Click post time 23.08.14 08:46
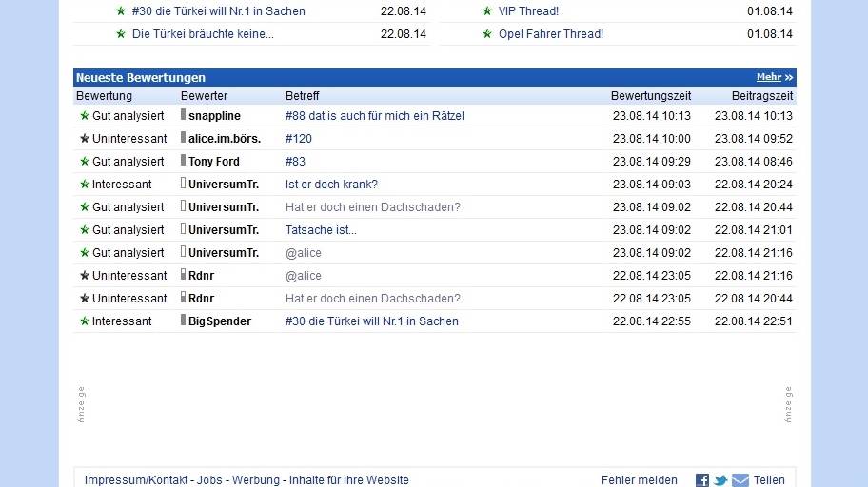This screenshot has height=487, width=868. 754,161
